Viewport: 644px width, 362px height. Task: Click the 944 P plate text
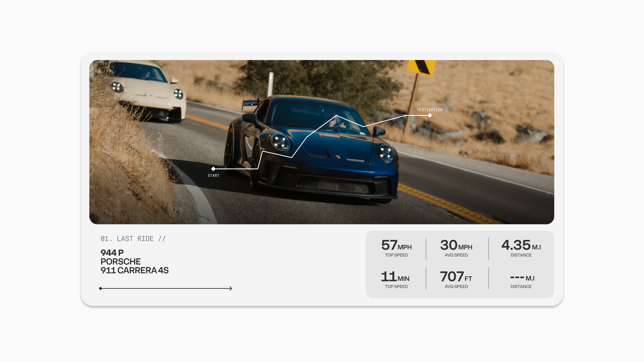[112, 253]
